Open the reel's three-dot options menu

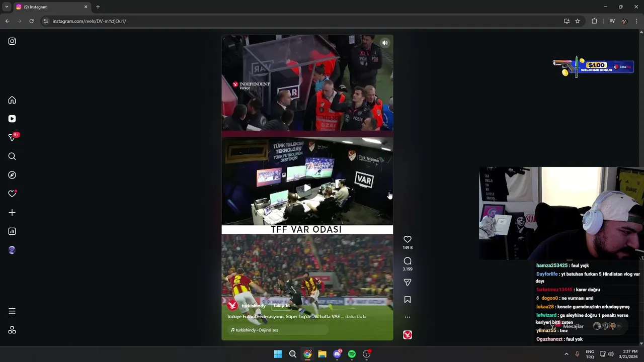point(408,317)
